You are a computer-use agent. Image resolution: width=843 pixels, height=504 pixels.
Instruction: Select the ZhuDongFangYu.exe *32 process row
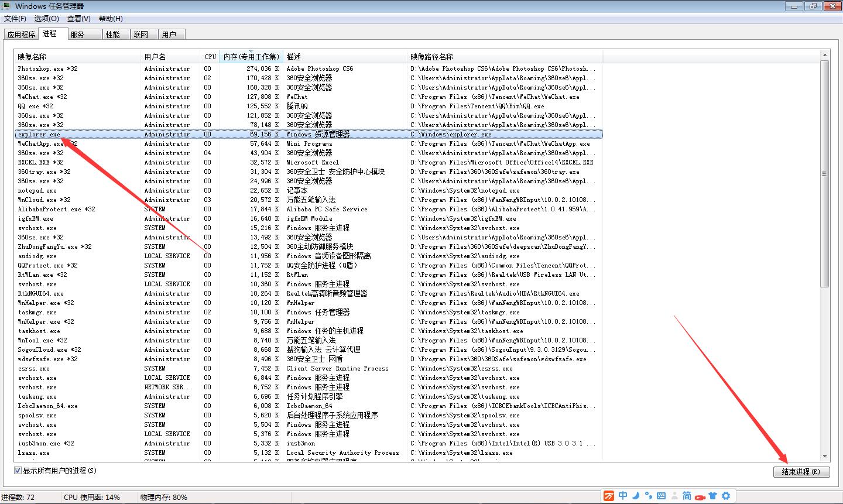pyautogui.click(x=309, y=246)
